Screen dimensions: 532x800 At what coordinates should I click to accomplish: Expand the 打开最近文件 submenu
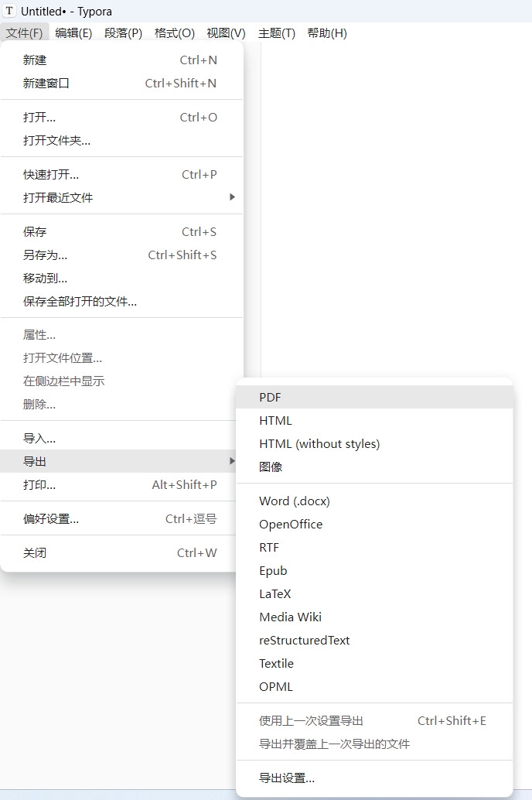pyautogui.click(x=121, y=197)
